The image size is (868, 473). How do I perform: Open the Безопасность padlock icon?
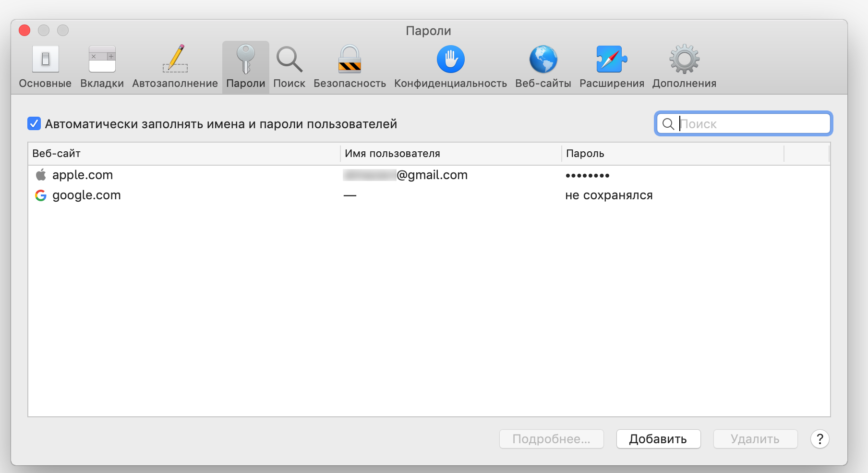pyautogui.click(x=350, y=60)
